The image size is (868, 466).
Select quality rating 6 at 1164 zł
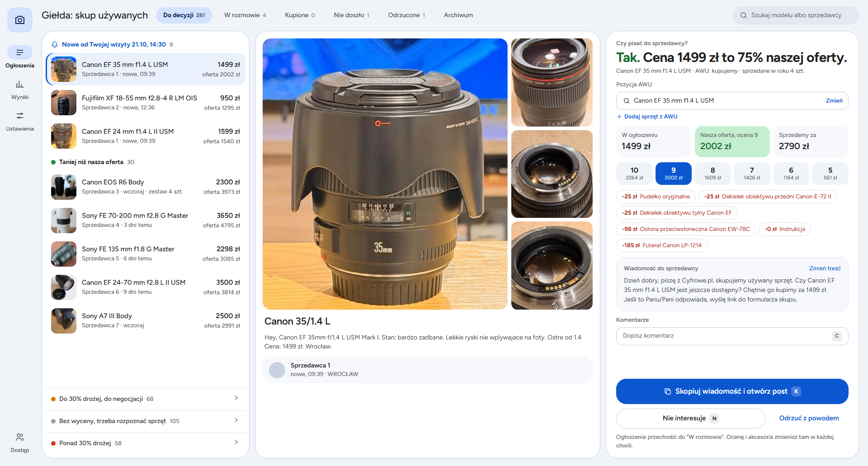tap(791, 174)
